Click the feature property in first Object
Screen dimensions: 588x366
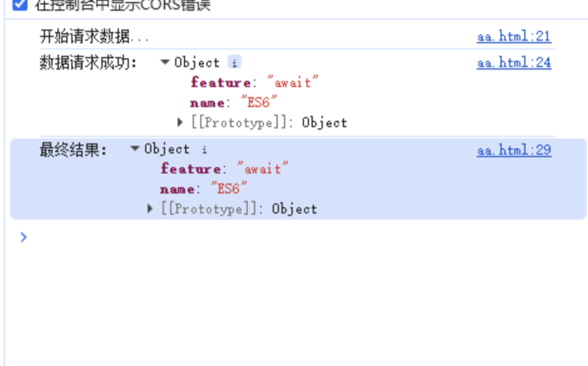(220, 82)
